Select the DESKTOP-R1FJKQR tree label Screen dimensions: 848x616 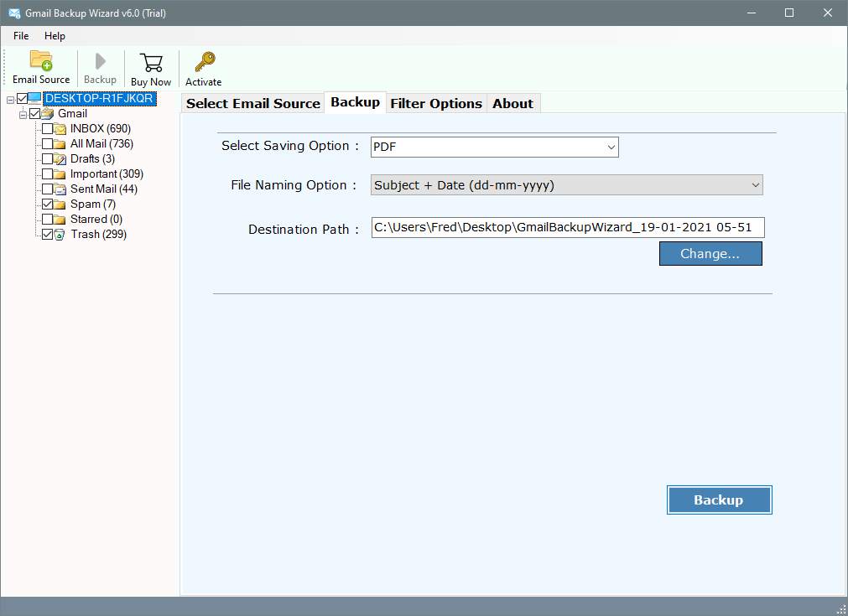(x=100, y=98)
